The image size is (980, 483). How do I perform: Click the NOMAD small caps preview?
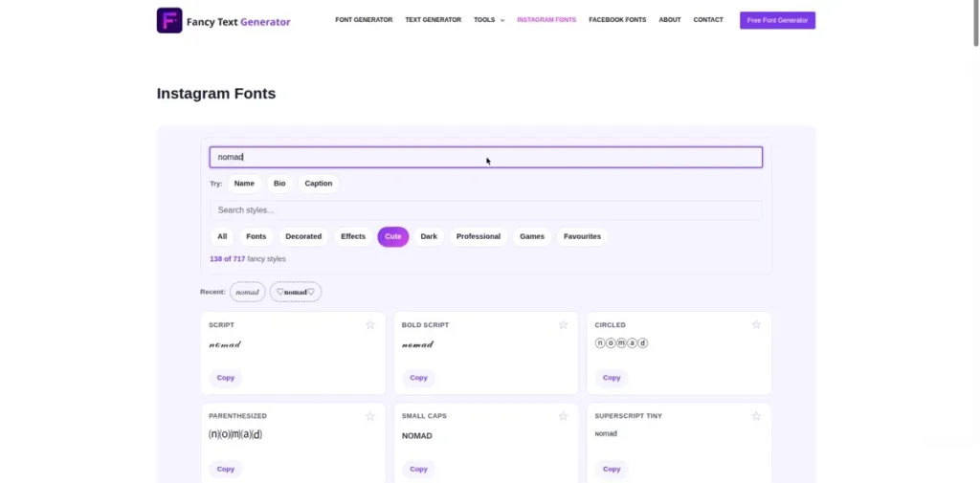(x=417, y=436)
